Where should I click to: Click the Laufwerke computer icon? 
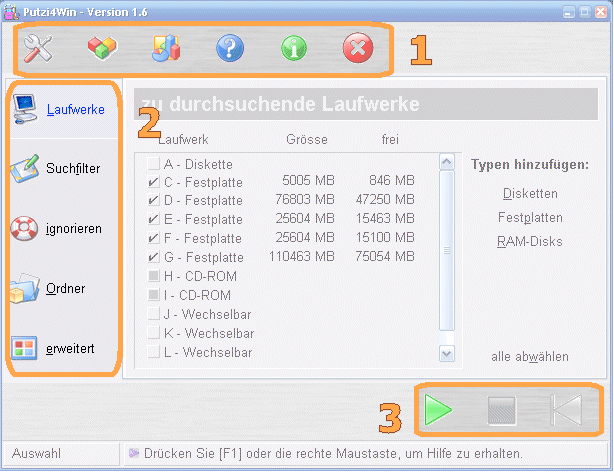[x=25, y=109]
